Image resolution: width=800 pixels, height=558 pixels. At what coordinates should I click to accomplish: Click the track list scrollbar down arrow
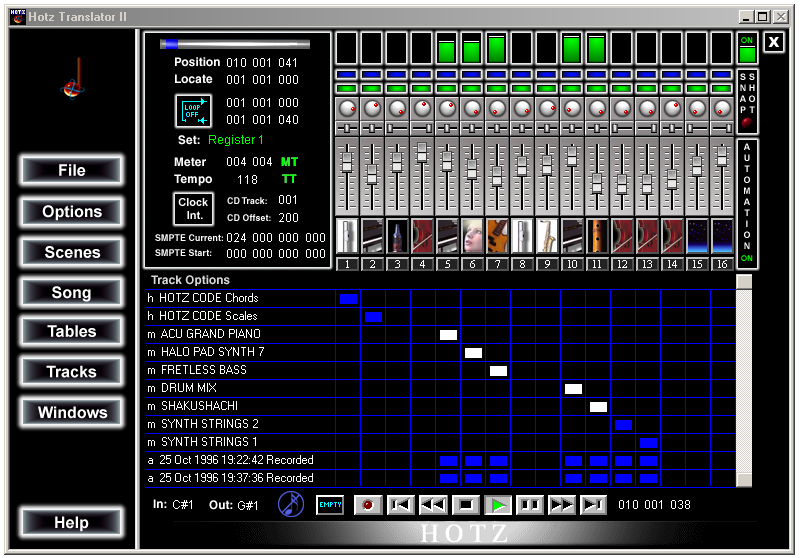pos(744,480)
